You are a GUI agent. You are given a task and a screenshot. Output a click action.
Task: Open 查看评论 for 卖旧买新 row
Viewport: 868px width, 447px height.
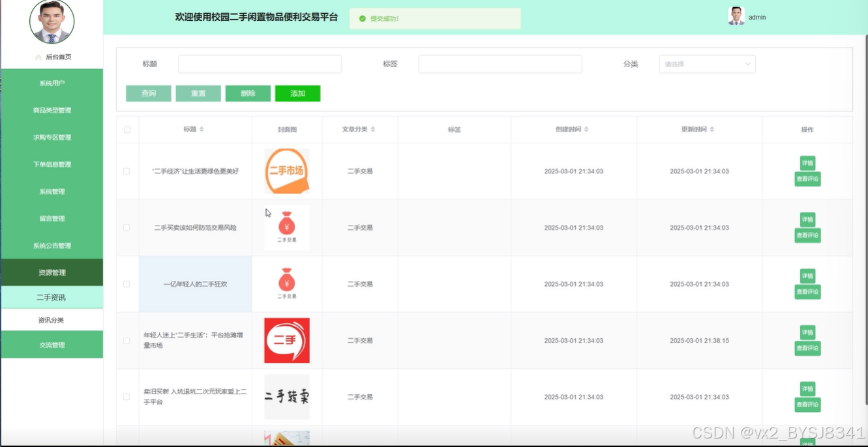tap(807, 405)
